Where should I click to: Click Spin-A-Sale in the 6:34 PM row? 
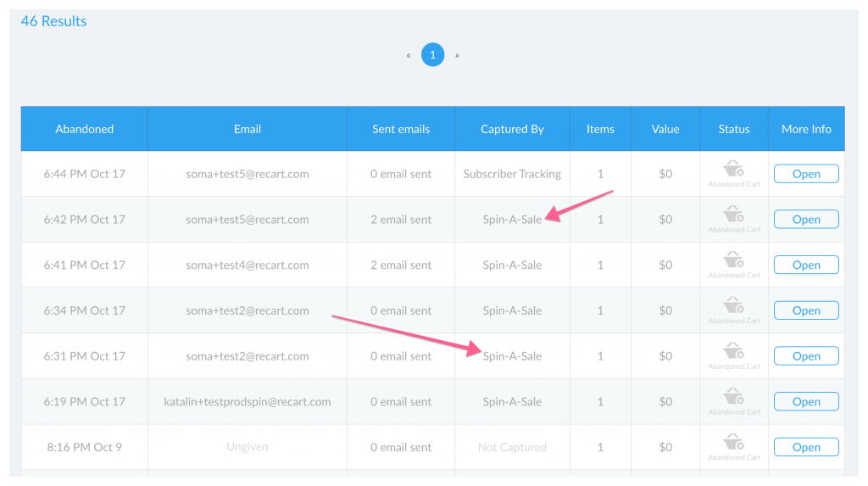pos(512,310)
